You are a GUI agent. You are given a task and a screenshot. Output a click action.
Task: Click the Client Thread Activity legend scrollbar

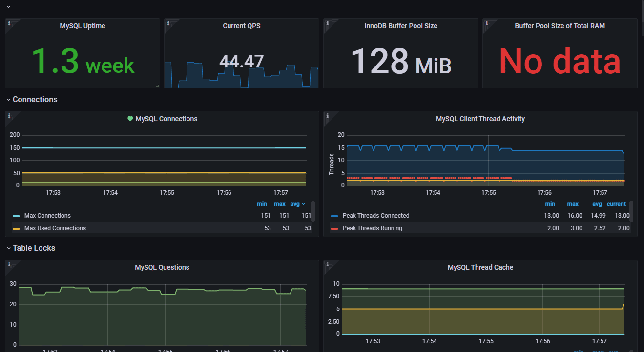(631, 211)
